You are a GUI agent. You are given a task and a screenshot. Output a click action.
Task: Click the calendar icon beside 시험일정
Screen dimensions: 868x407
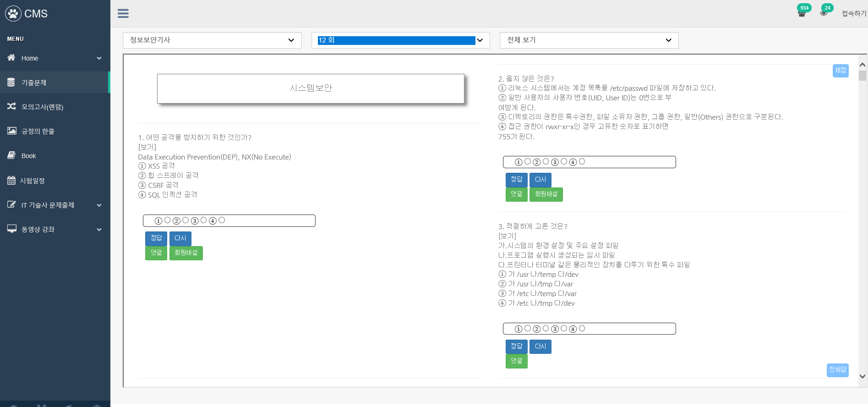11,180
